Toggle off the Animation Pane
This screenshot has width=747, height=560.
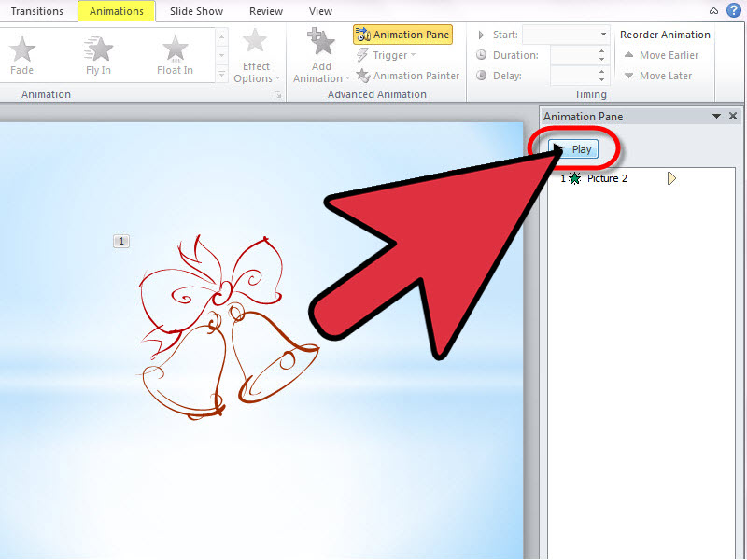point(402,34)
